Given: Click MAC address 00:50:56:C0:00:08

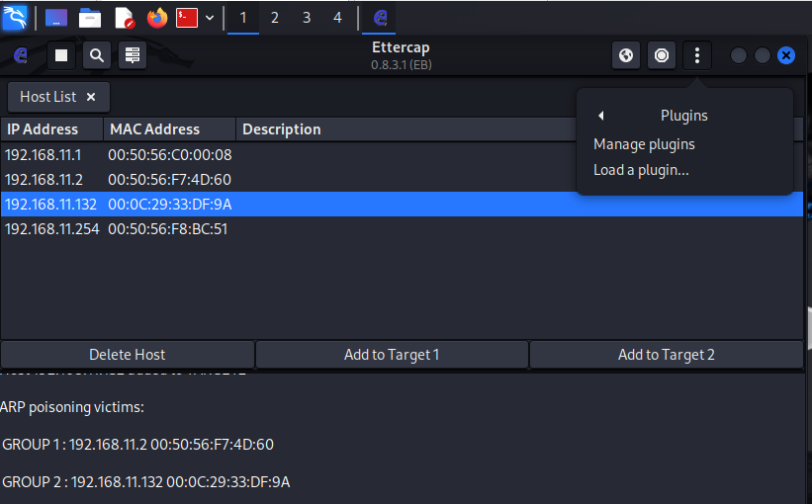Looking at the screenshot, I should [x=170, y=155].
